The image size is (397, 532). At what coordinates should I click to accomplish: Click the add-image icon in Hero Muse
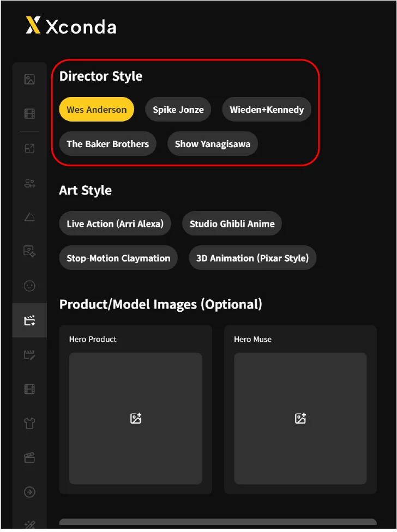click(300, 418)
